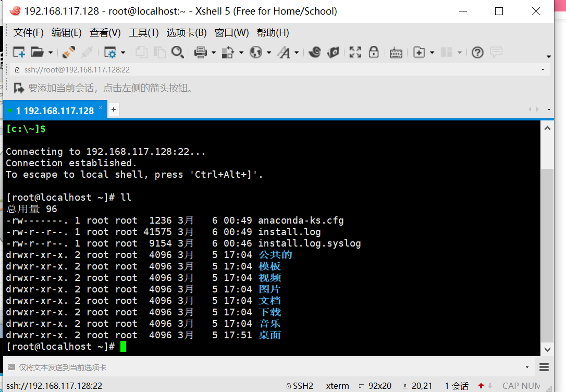Viewport: 566px width, 392px height.
Task: Click the greyed layout arrange icon
Action: [x=447, y=52]
